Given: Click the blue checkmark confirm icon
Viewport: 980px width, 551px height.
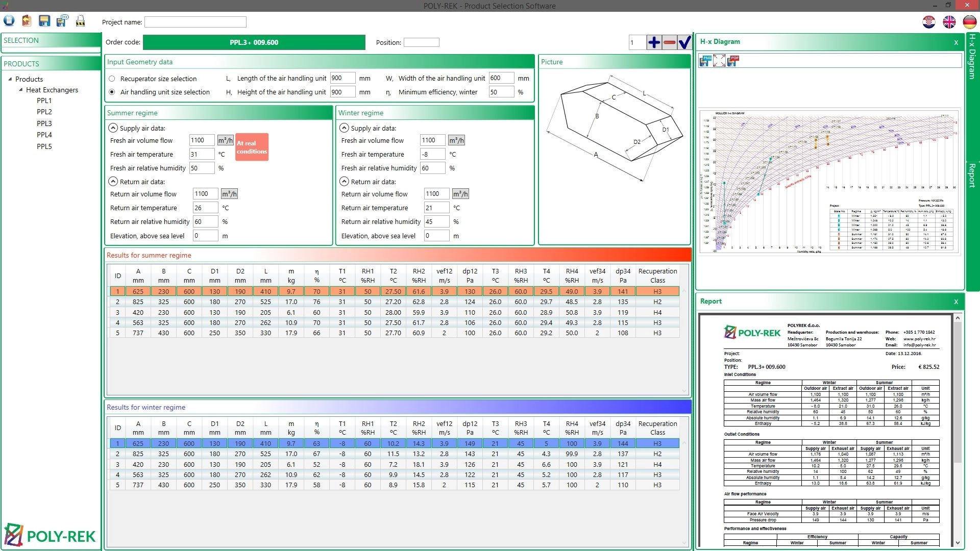Looking at the screenshot, I should (684, 42).
